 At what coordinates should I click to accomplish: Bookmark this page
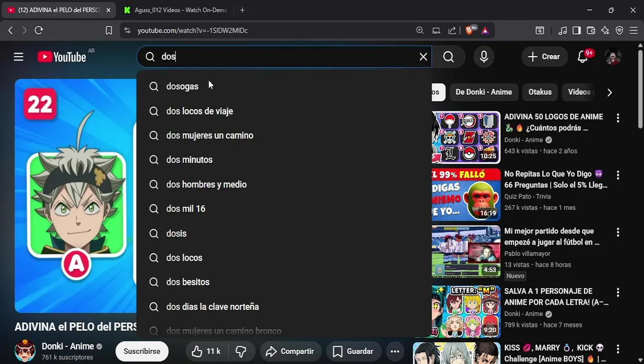[109, 30]
